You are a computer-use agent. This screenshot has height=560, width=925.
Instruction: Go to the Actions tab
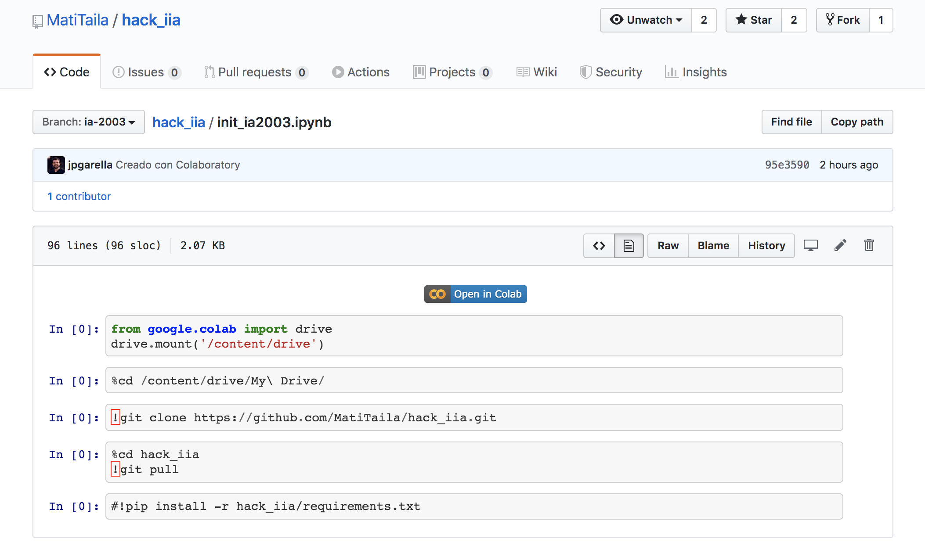pyautogui.click(x=361, y=72)
